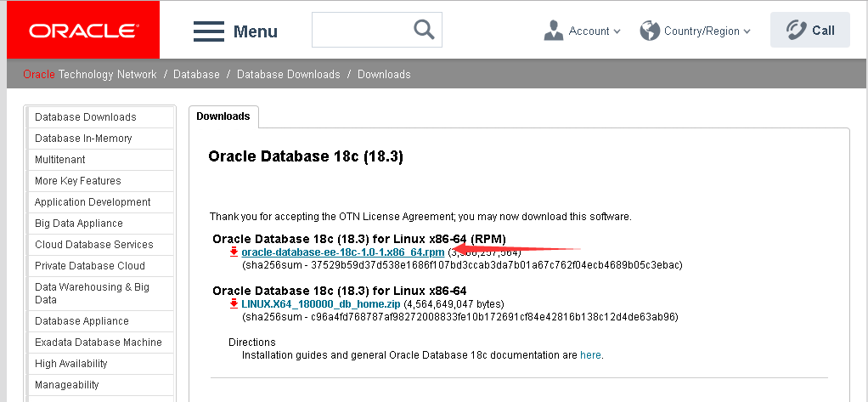Click the OTN License Agreement thank-you text
Screen dimensions: 868x402
click(420, 216)
